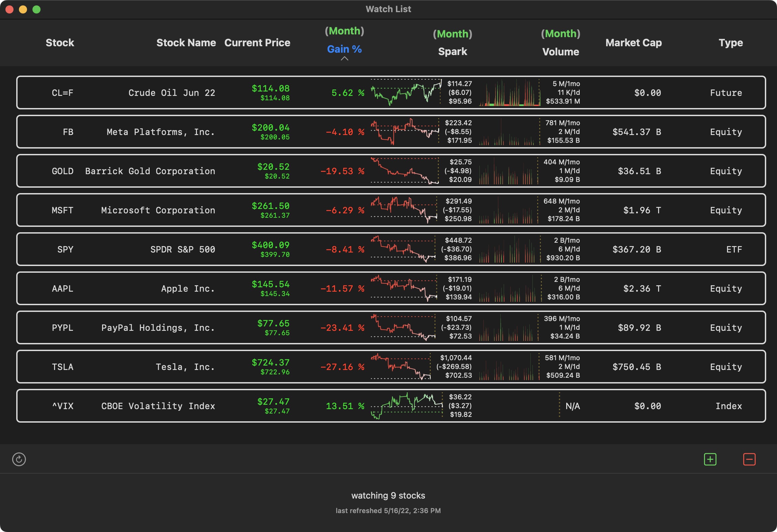Click the Apple Inc. name

pos(188,289)
